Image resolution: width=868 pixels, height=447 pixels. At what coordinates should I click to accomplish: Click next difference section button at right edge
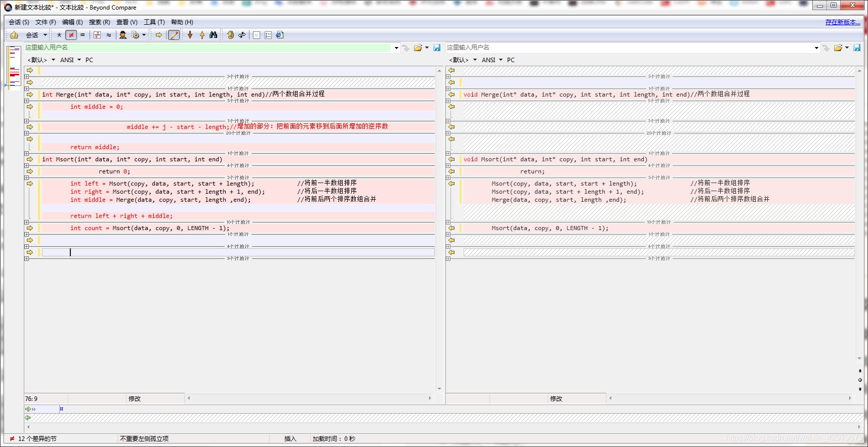click(x=860, y=389)
